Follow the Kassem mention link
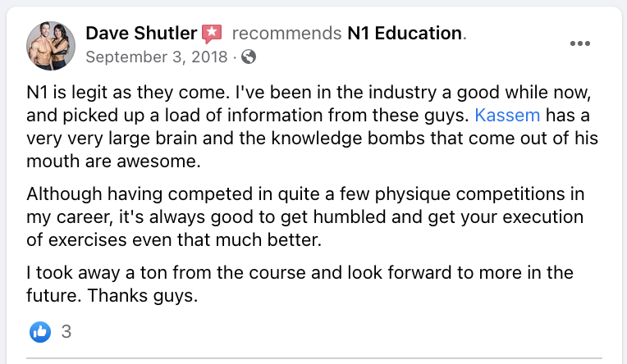627x364 pixels. tap(507, 115)
